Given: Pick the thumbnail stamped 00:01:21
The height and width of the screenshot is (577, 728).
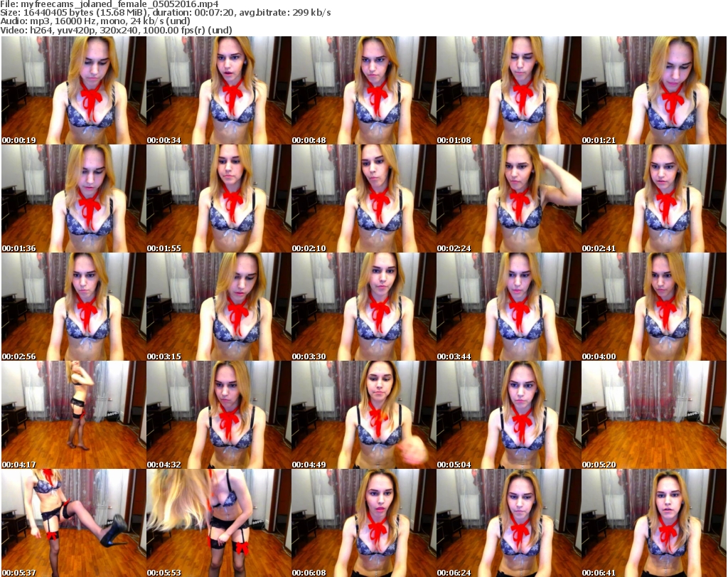Looking at the screenshot, I should click(654, 90).
